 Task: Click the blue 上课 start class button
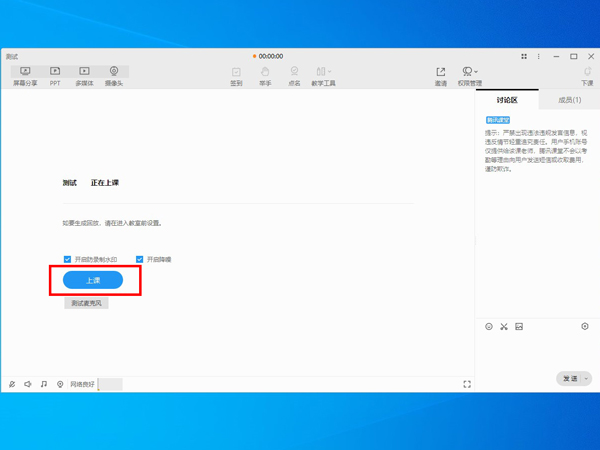coord(93,281)
